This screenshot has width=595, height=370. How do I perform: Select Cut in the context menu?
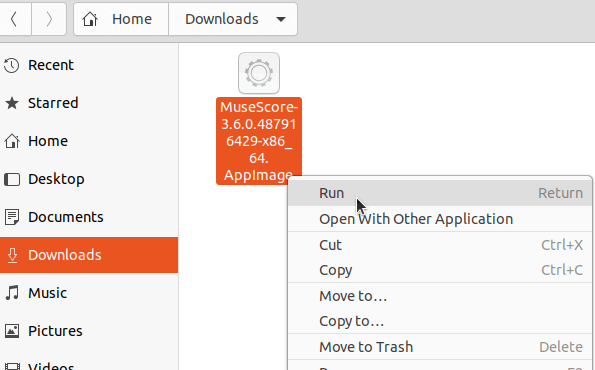(440, 245)
